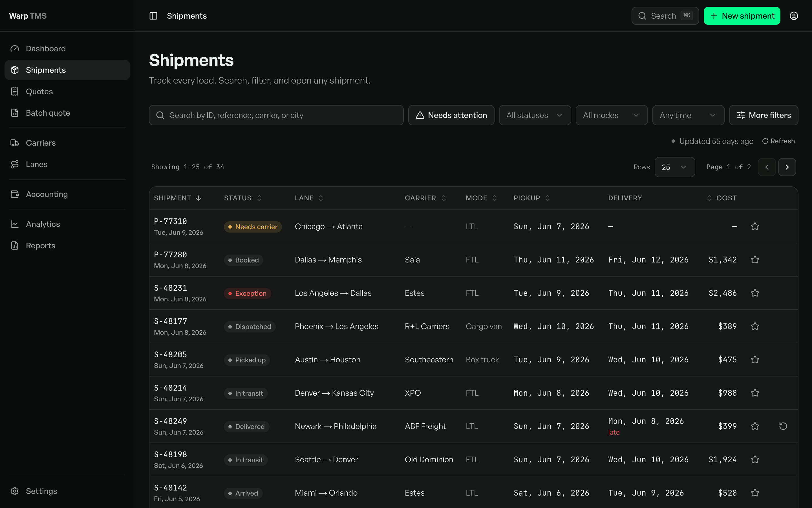This screenshot has height=508, width=812.
Task: Click the Miami → Orlando lane
Action: coord(326,492)
